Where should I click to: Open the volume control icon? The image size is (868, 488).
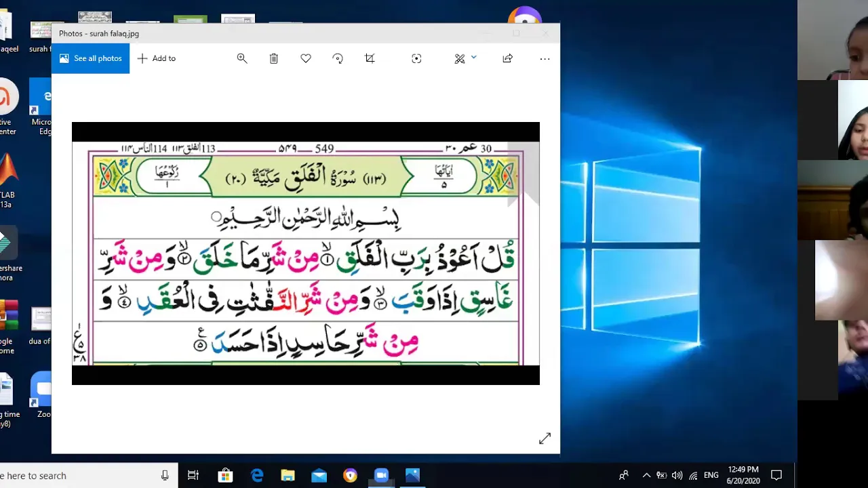click(x=677, y=476)
